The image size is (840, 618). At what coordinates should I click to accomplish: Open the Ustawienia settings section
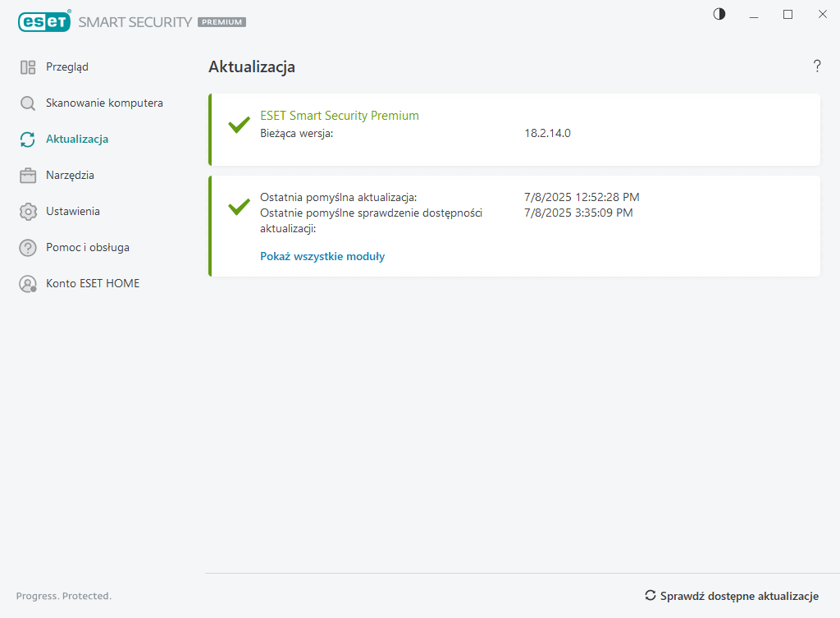point(73,212)
